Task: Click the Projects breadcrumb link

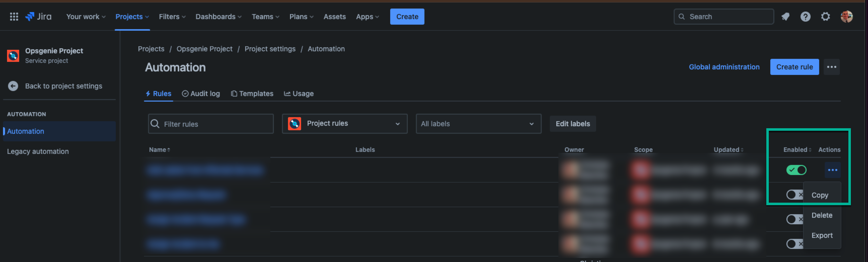Action: pos(151,49)
